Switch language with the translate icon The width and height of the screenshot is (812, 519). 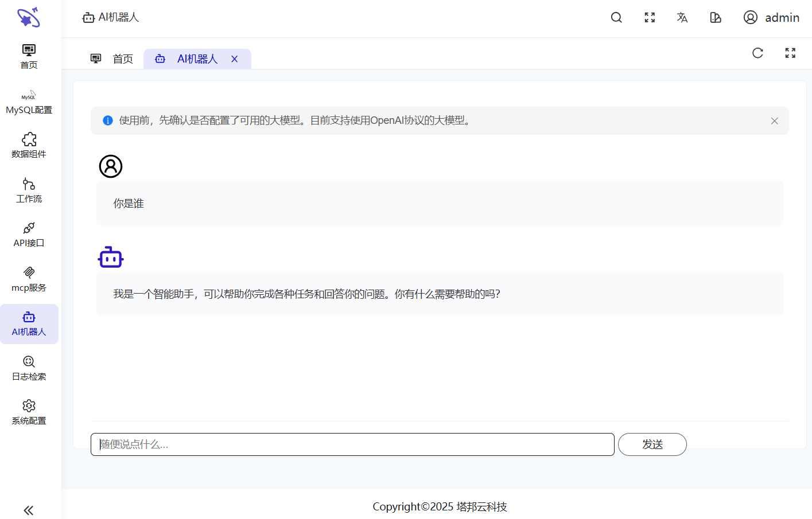(x=682, y=18)
